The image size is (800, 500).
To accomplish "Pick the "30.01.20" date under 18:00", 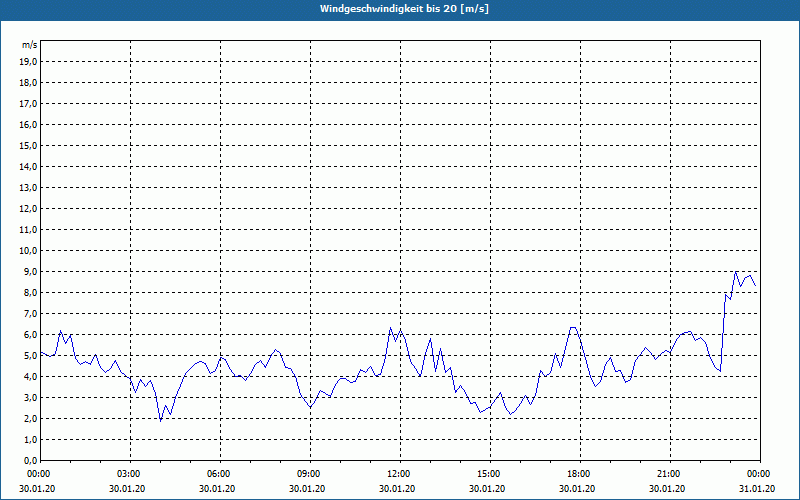I will coord(577,489).
